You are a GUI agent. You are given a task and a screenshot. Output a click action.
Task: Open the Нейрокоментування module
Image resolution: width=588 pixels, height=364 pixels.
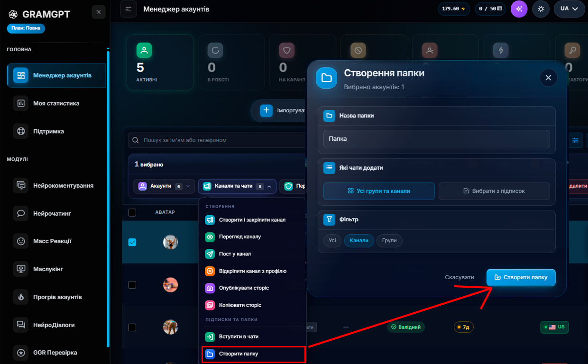click(57, 185)
